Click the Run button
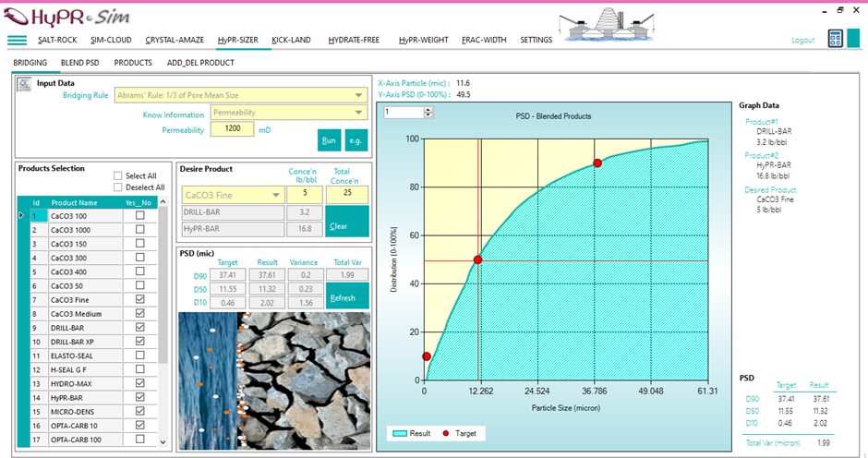Image resolution: width=868 pixels, height=458 pixels. 329,140
